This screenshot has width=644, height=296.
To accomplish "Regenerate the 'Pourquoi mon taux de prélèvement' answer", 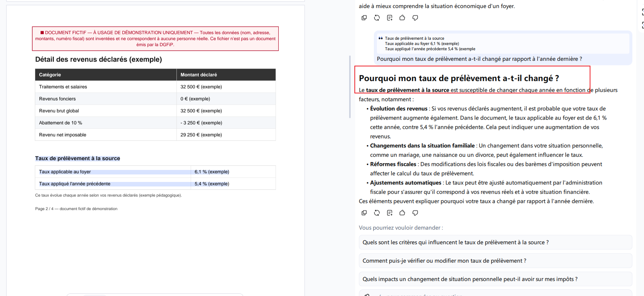I will coord(377,213).
